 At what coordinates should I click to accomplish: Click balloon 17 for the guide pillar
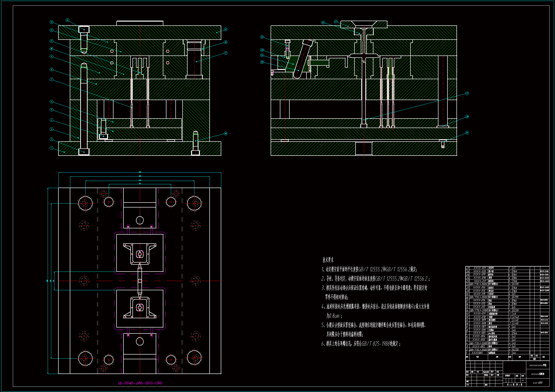tap(226, 53)
